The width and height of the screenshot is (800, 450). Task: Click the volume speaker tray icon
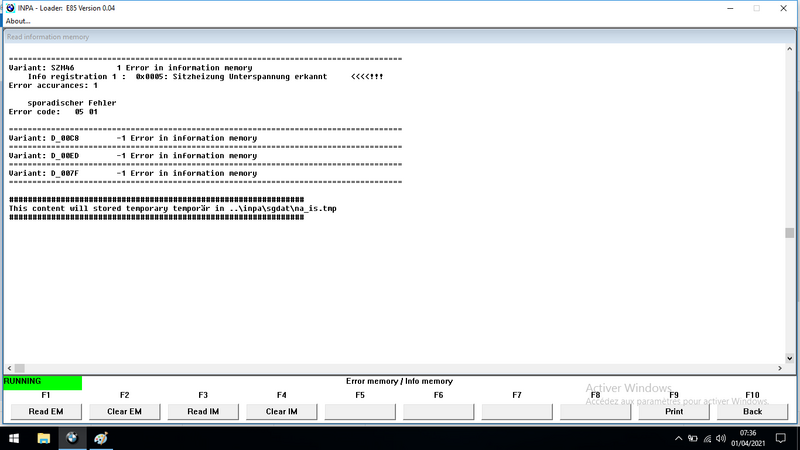click(x=721, y=438)
